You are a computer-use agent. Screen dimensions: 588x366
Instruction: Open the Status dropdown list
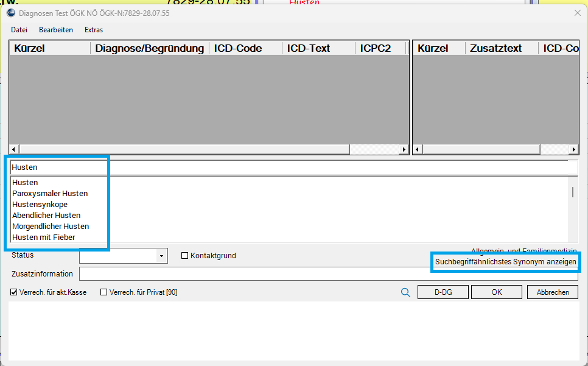click(161, 256)
